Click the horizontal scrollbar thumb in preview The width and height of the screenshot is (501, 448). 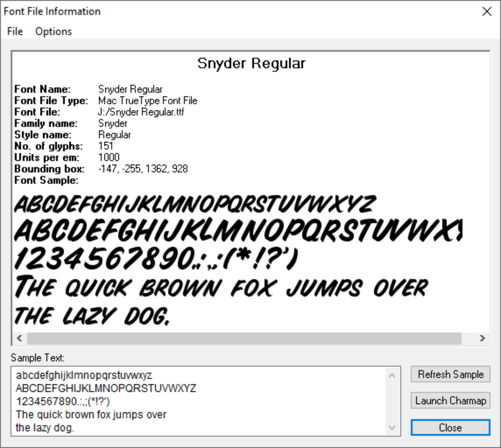(x=244, y=338)
